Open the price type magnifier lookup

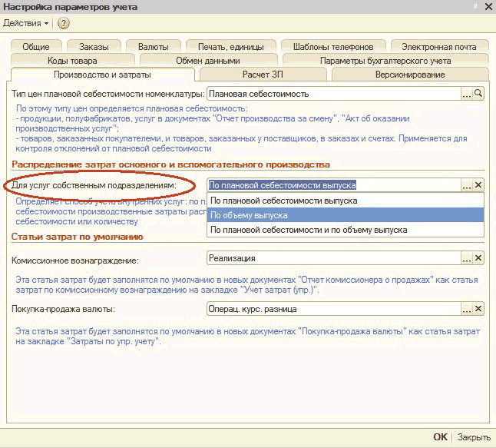478,93
